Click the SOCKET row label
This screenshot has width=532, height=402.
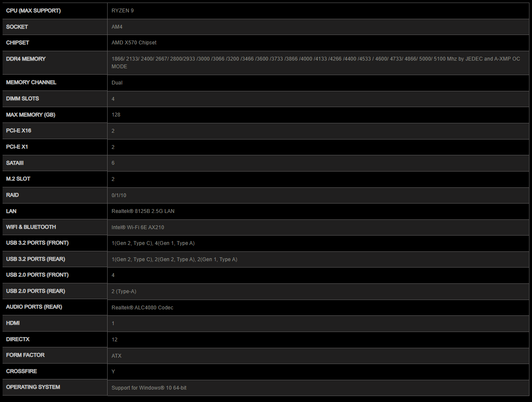click(x=17, y=27)
